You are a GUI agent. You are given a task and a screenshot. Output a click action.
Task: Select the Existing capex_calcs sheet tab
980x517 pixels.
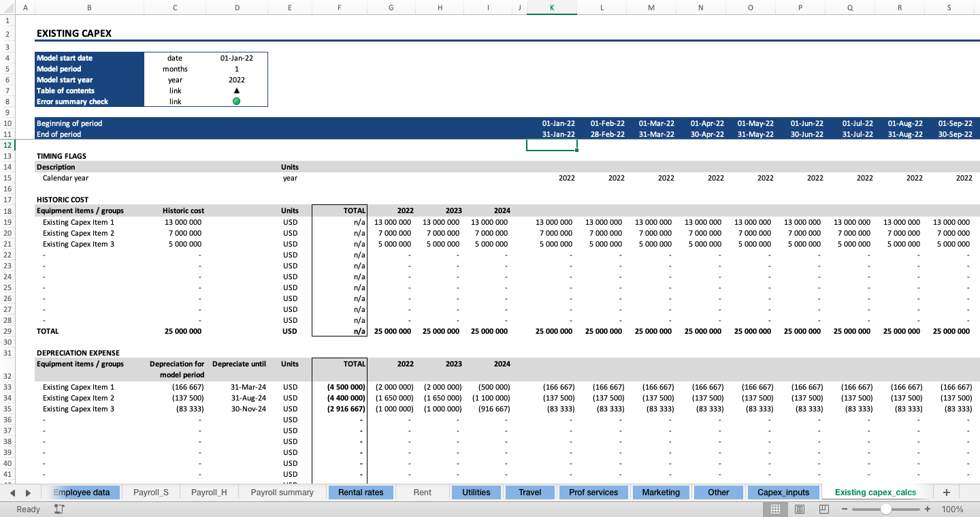[875, 492]
